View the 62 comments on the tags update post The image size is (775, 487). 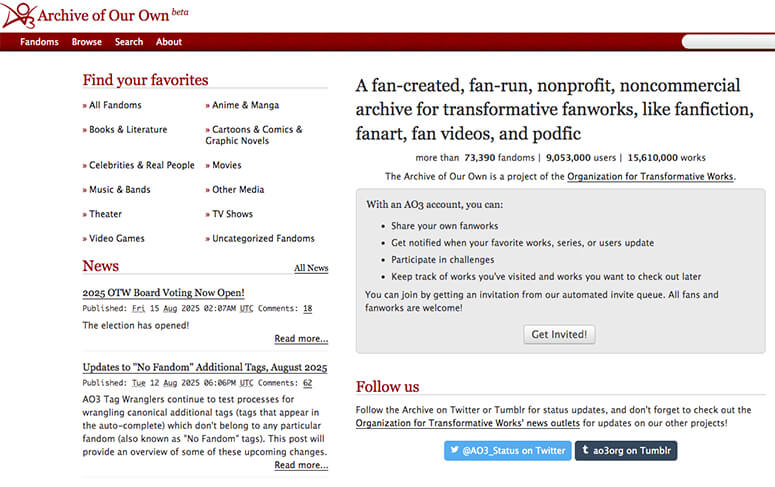307,383
